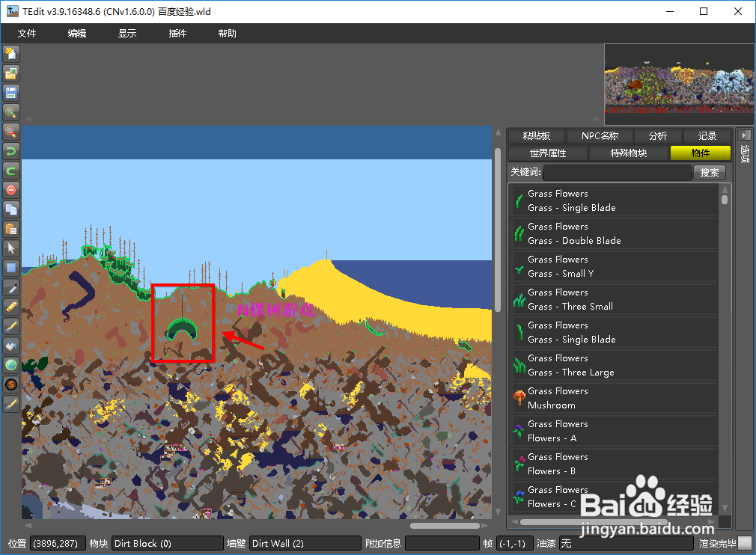Redo the edit with the green curved arrow
The image size is (756, 555).
pos(11,171)
